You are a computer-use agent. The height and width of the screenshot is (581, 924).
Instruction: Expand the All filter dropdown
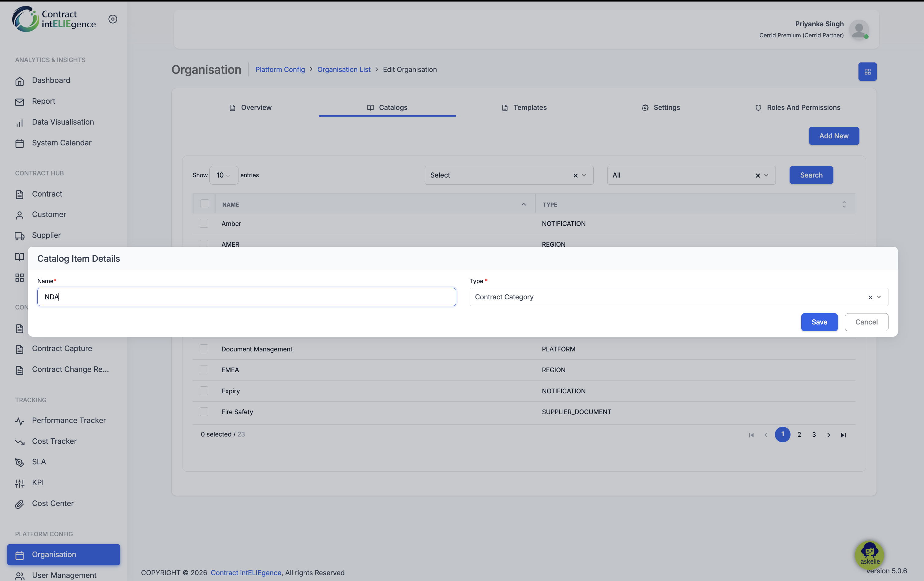(766, 175)
